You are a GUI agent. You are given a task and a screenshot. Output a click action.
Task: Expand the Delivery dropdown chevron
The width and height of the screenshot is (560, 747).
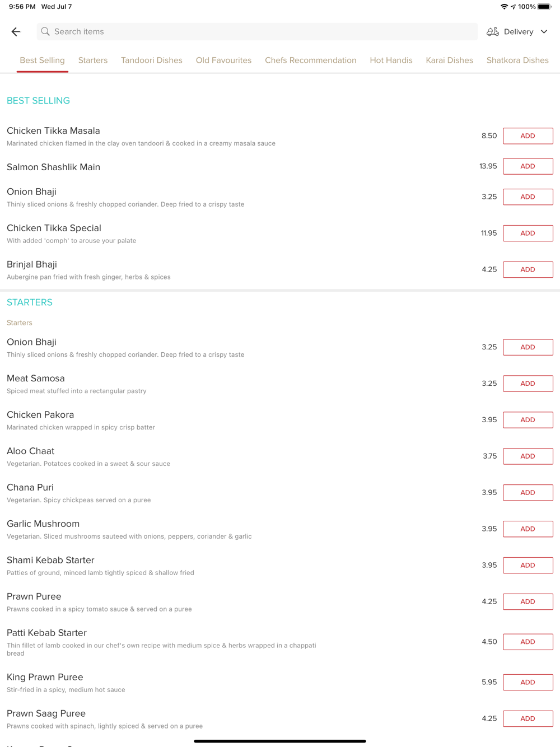tap(544, 32)
